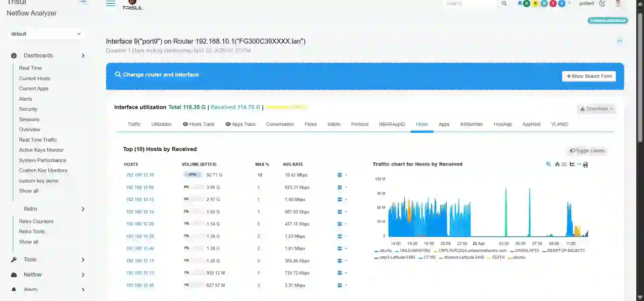Toggle Labels with the eye button
644x301 pixels.
click(x=587, y=151)
